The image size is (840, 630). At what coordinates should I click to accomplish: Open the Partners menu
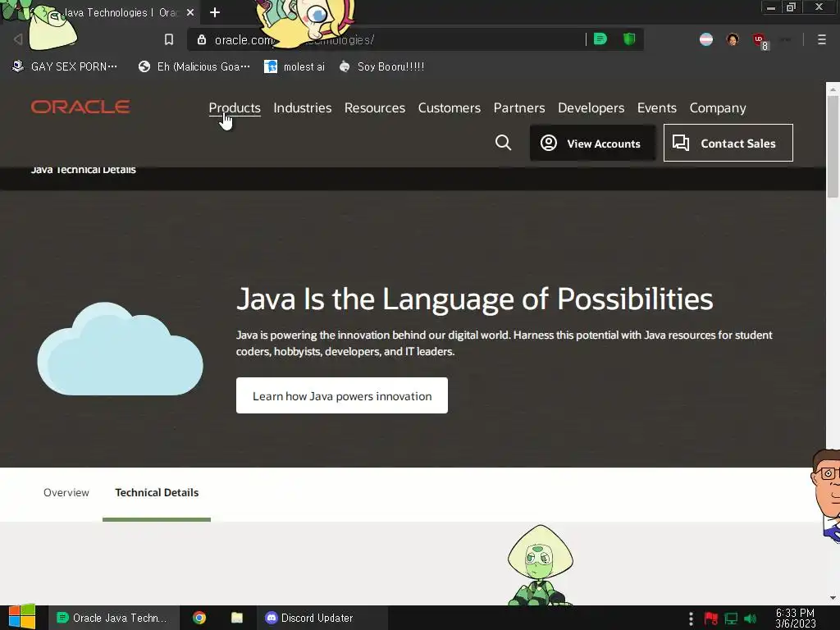coord(519,107)
